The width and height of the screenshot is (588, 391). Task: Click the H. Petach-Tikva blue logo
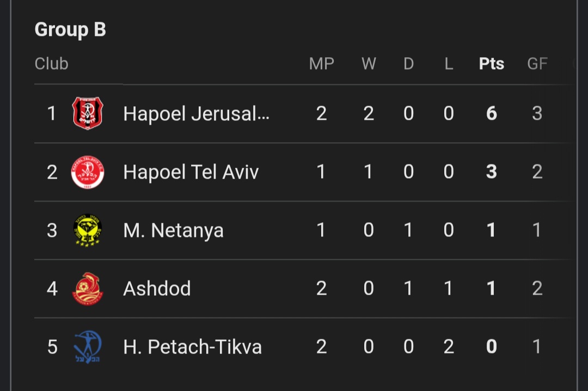point(88,347)
